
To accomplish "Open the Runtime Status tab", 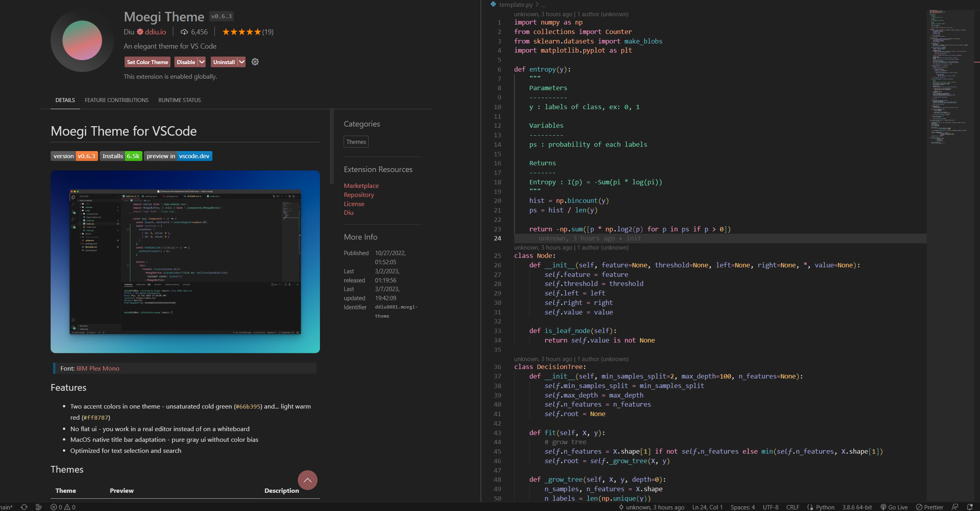I will (180, 100).
